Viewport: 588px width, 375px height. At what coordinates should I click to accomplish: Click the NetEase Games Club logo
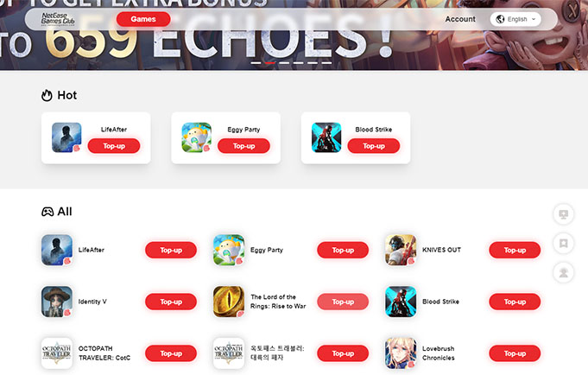(x=58, y=19)
